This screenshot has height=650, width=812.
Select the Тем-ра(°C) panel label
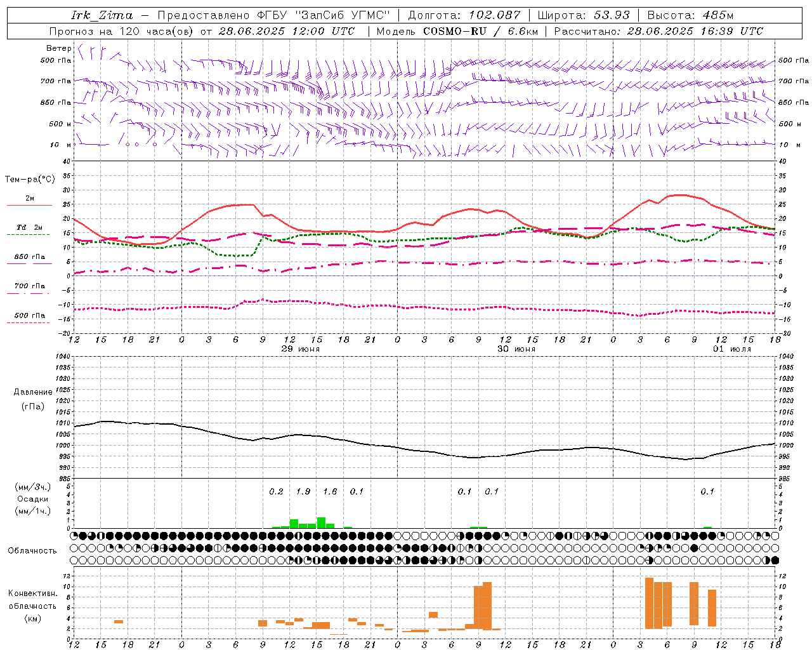pyautogui.click(x=30, y=180)
